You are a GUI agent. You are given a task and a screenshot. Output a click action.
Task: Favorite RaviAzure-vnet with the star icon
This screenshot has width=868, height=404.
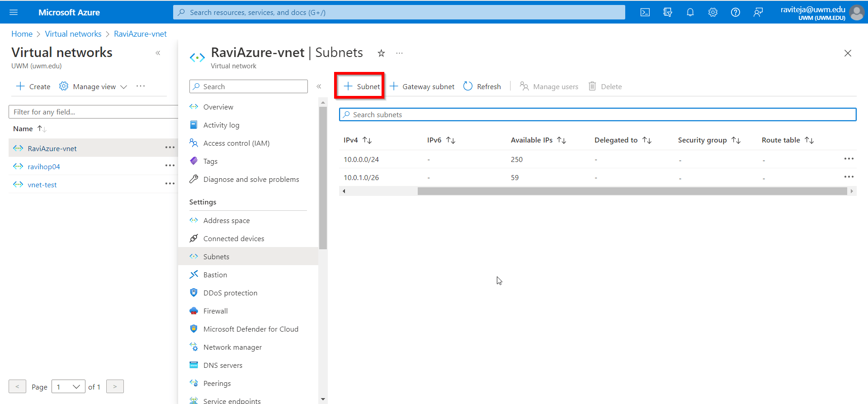point(381,53)
